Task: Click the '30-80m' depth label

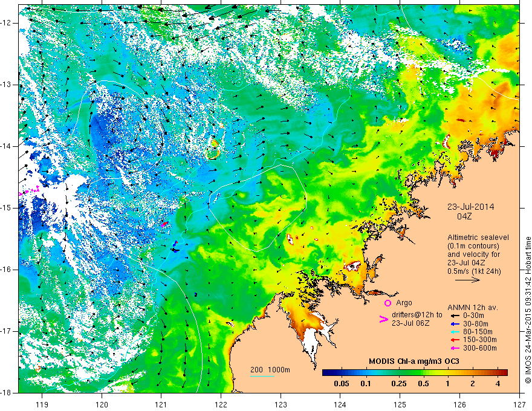Action: pyautogui.click(x=475, y=323)
